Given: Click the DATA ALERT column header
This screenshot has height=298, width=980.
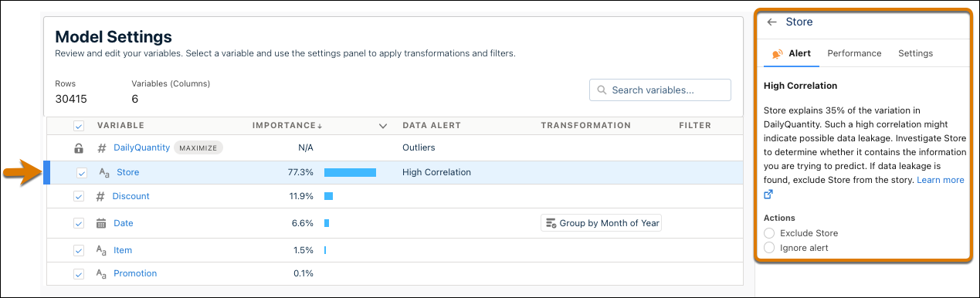Looking at the screenshot, I should 432,126.
